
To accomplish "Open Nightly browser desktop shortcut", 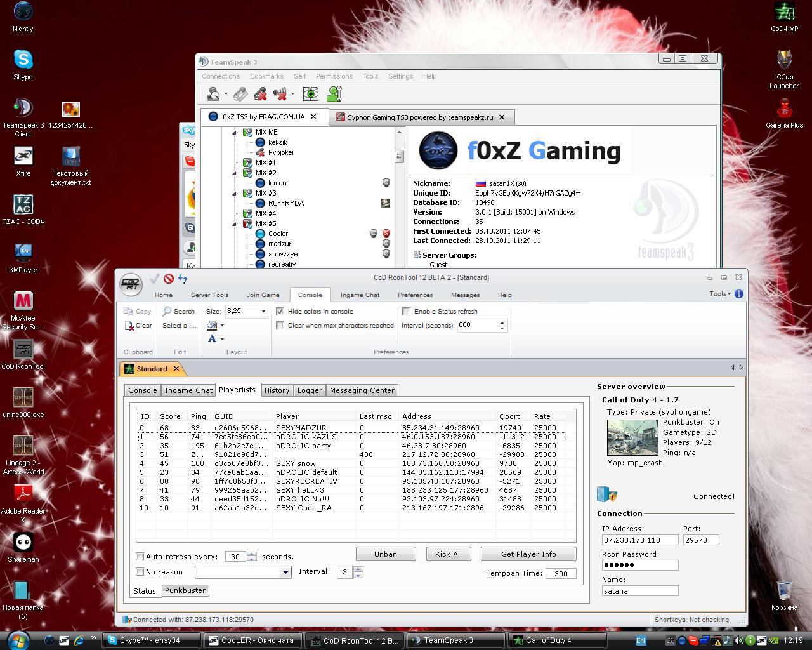I will 23,17.
